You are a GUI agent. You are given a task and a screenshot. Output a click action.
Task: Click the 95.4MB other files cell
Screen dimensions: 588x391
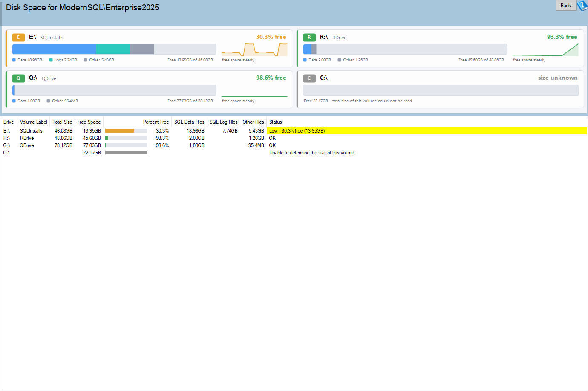(x=256, y=145)
